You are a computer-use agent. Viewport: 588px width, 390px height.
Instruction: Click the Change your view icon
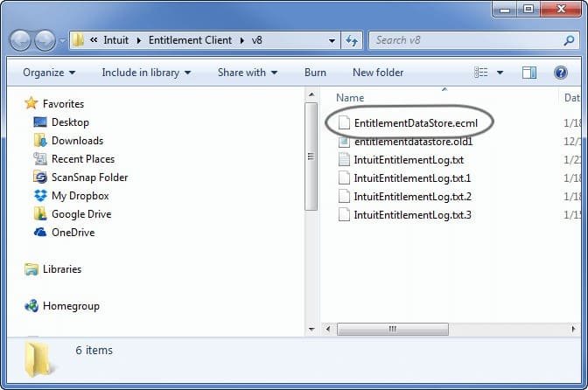point(480,73)
